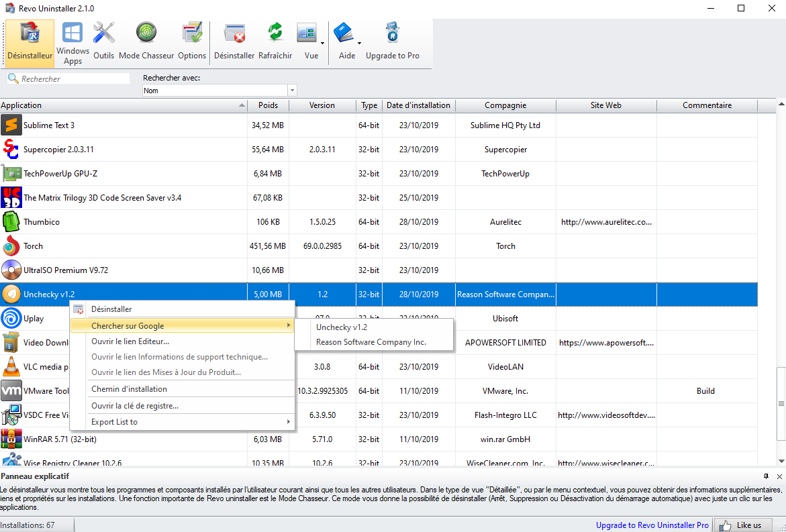Image resolution: width=786 pixels, height=532 pixels.
Task: Click the Matrix Trilogy screen saver icon
Action: pyautogui.click(x=11, y=197)
